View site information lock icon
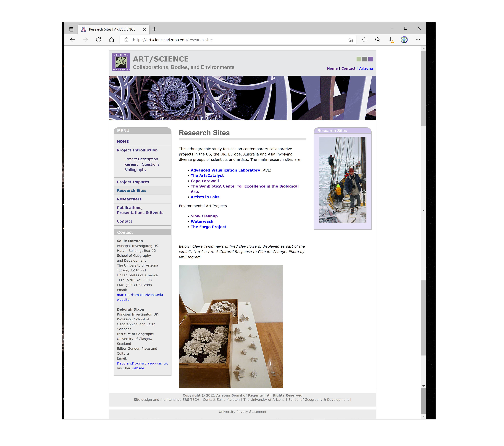504x446 pixels. pyautogui.click(x=126, y=40)
